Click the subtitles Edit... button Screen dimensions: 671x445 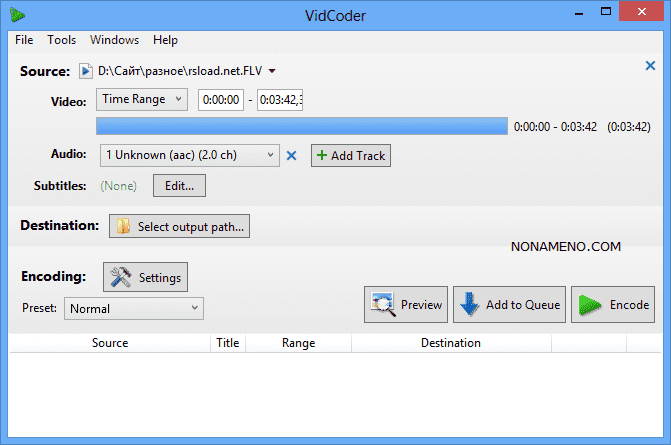pyautogui.click(x=179, y=185)
